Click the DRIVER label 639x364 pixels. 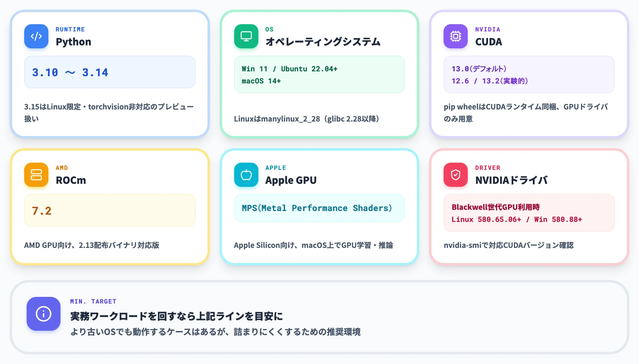tap(488, 168)
